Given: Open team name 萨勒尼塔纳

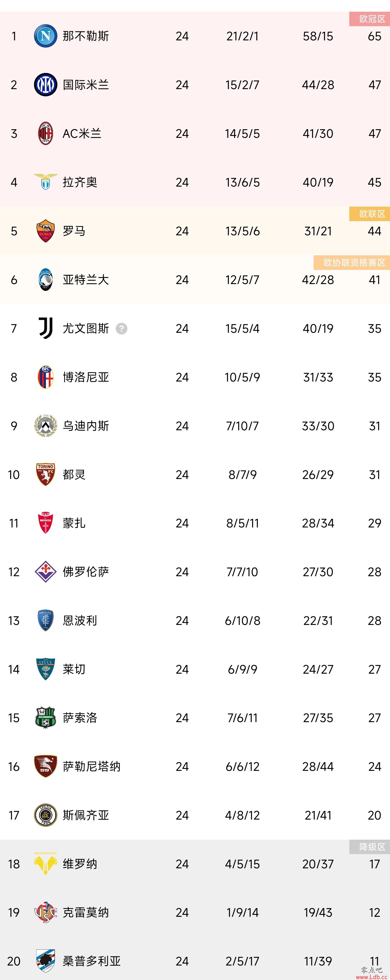Looking at the screenshot, I should tap(92, 767).
